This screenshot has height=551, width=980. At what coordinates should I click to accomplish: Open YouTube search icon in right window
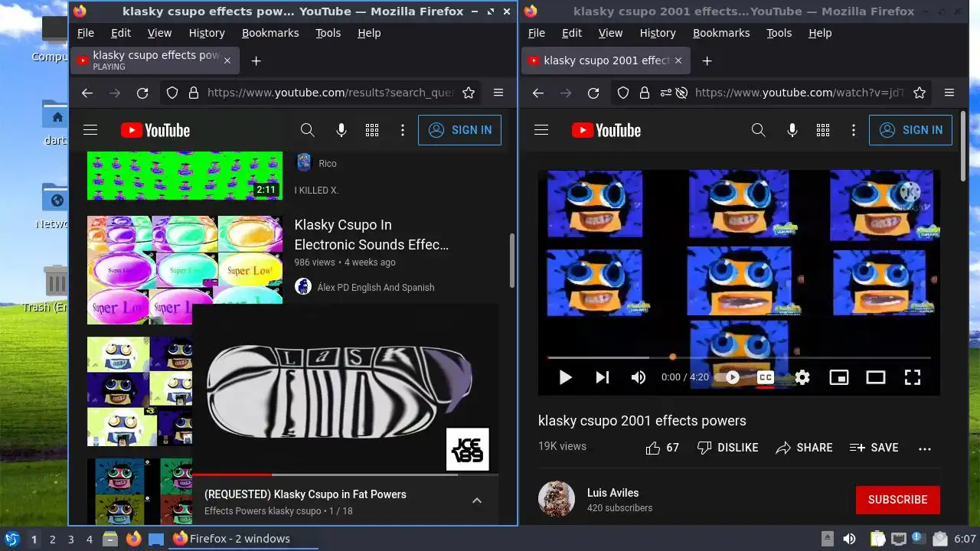[759, 130]
